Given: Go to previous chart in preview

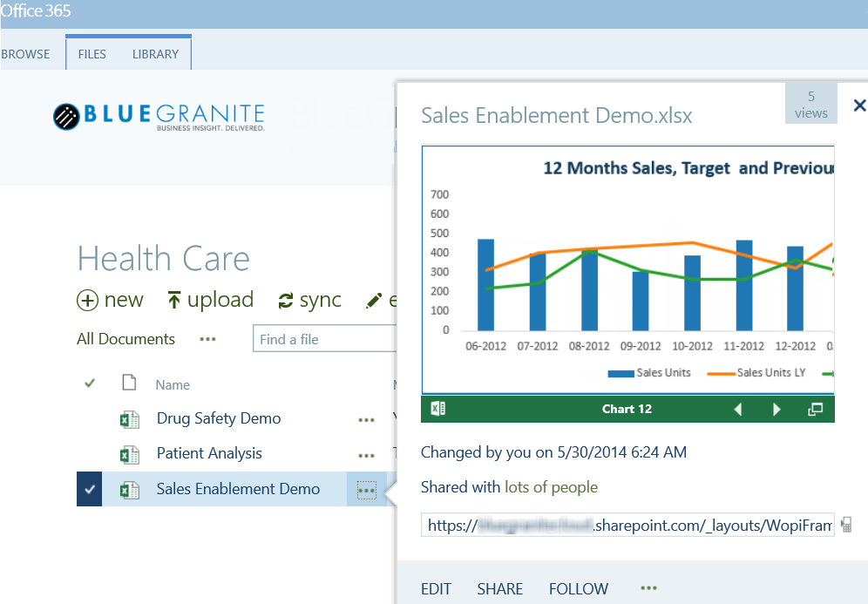Looking at the screenshot, I should (x=738, y=409).
